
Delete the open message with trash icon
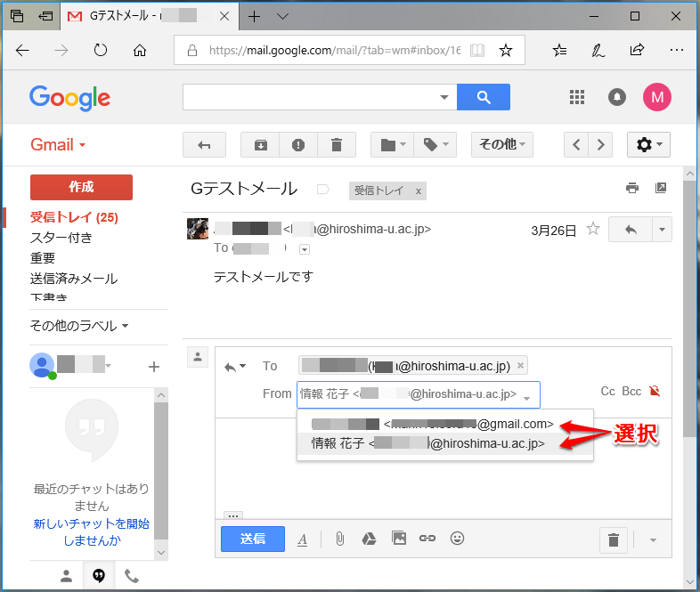tap(337, 145)
